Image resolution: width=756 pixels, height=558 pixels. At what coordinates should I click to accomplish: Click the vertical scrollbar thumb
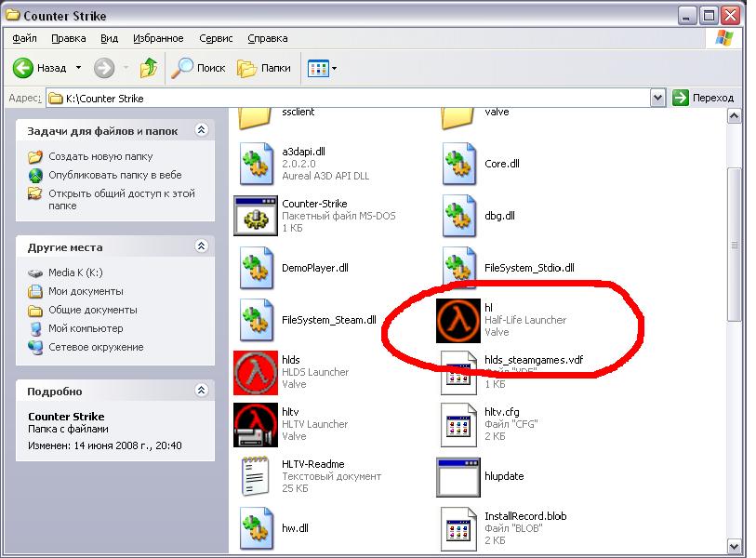pos(735,244)
